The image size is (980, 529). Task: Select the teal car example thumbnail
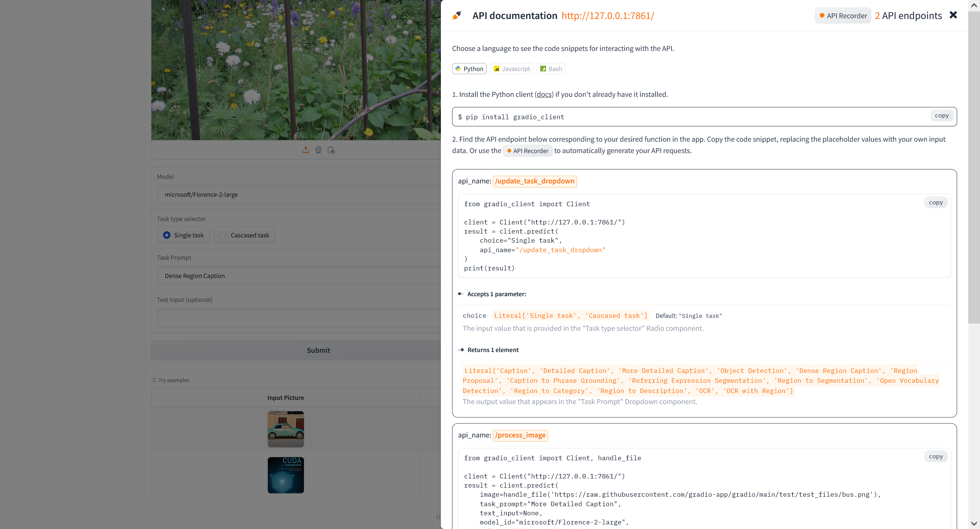(x=286, y=429)
